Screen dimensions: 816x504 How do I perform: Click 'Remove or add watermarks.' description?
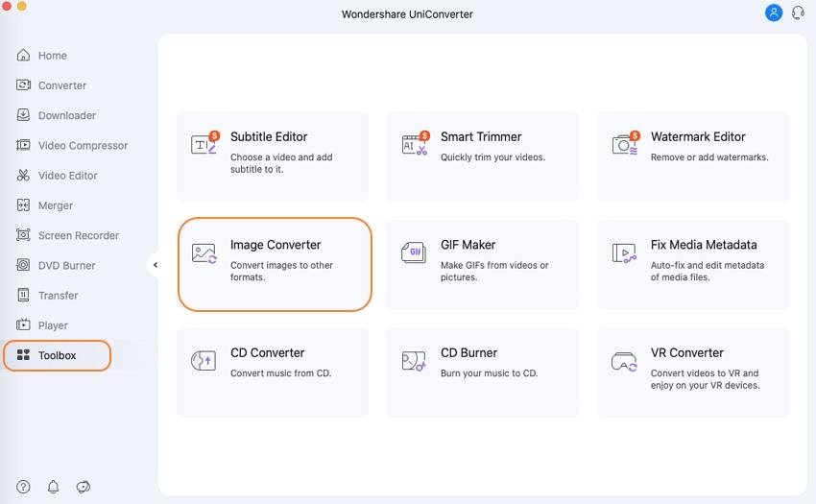click(x=709, y=157)
